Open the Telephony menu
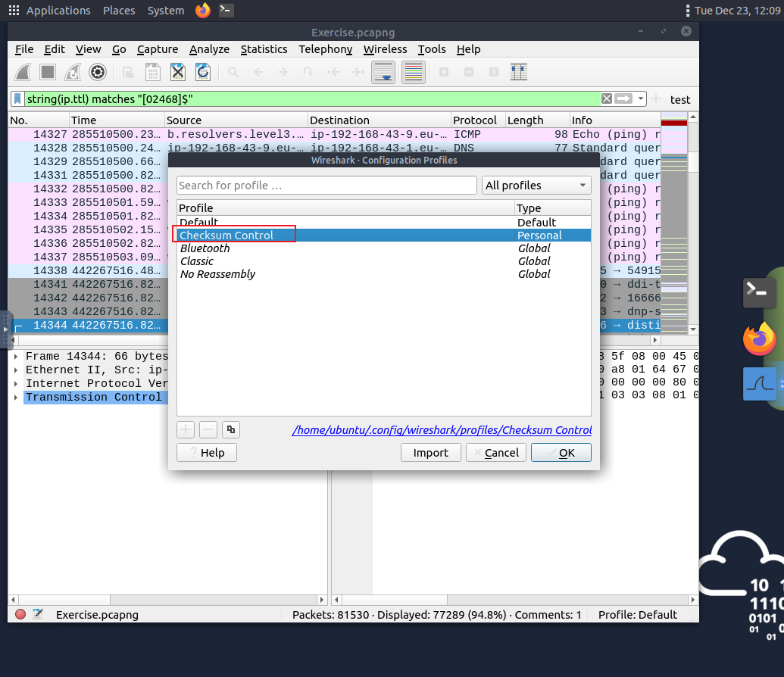Screen dimensions: 784x677 click(x=326, y=49)
